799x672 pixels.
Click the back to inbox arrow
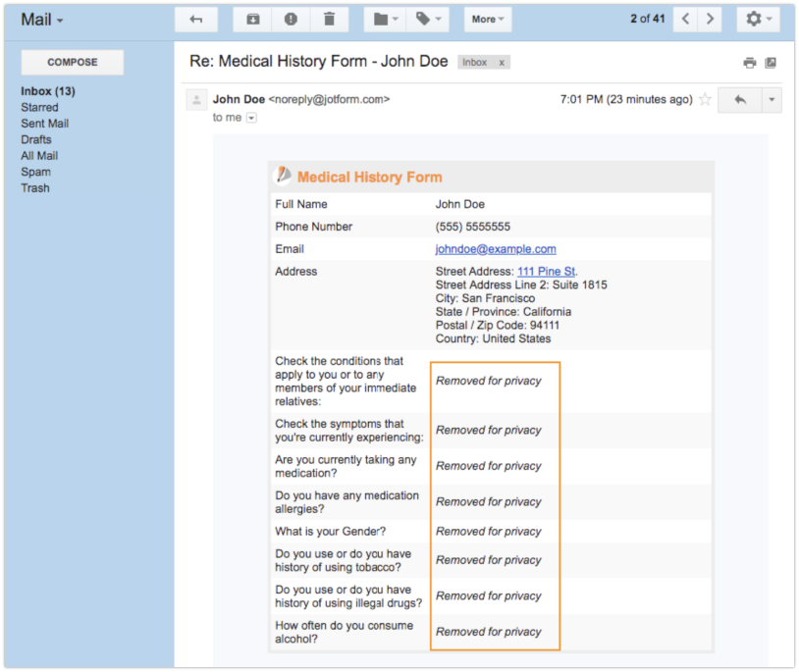pos(195,19)
